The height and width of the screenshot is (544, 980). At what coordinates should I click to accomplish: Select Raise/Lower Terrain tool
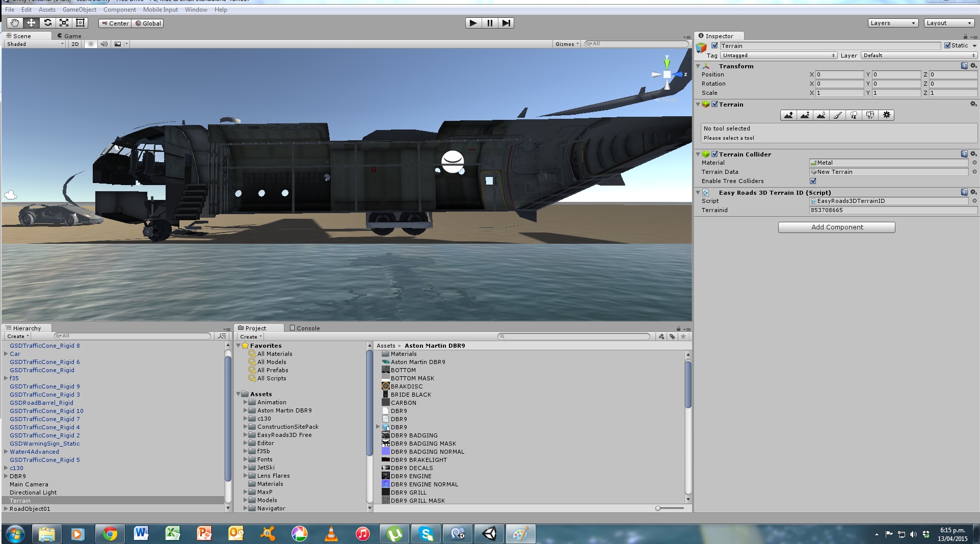coord(788,115)
